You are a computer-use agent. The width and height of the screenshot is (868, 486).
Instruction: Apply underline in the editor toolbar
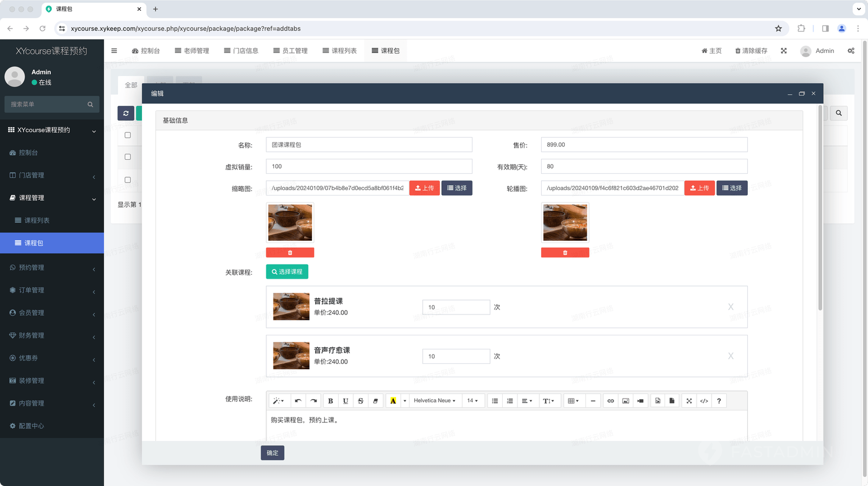pos(345,401)
